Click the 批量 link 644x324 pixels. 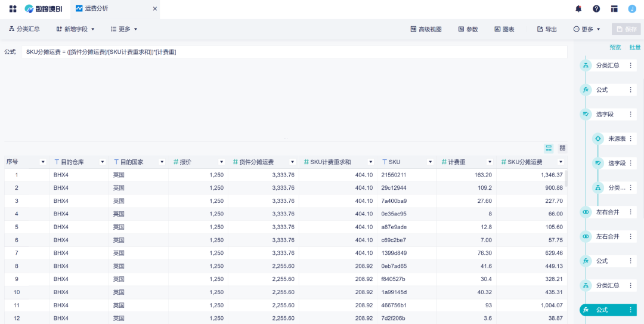(x=635, y=48)
